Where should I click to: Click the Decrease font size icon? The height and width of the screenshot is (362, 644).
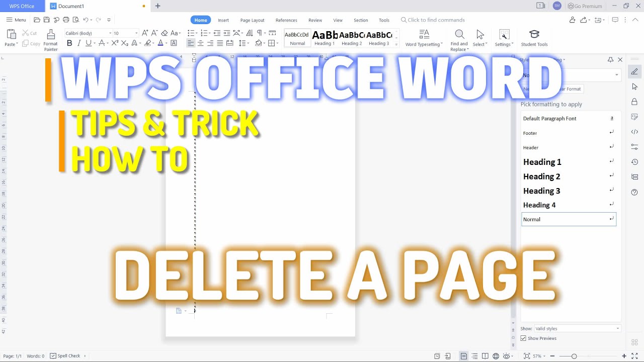154,33
